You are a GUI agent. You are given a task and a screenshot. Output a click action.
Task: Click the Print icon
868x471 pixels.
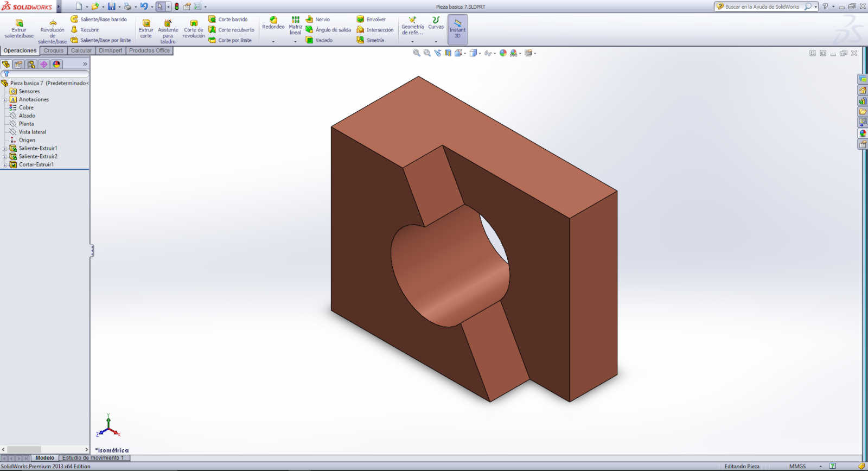point(127,7)
